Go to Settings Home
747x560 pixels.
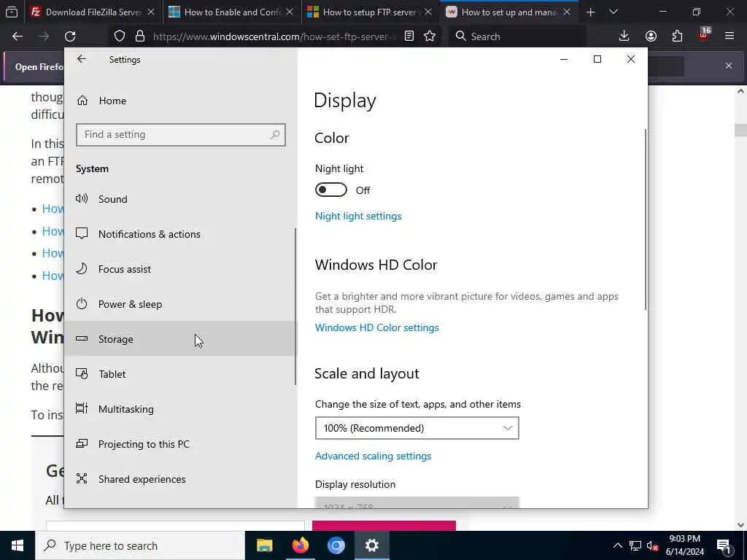click(x=180, y=101)
